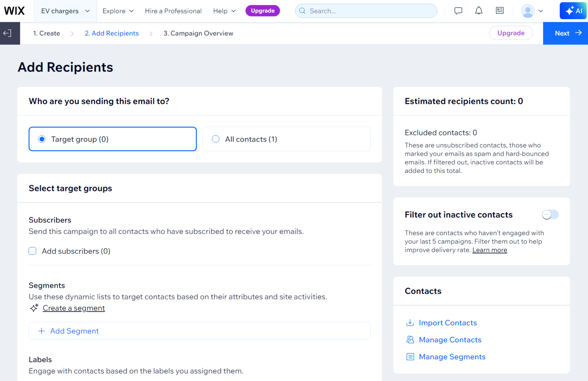Enable the Filter out inactive contacts toggle
Viewport: 588px width, 381px height.
(x=550, y=214)
